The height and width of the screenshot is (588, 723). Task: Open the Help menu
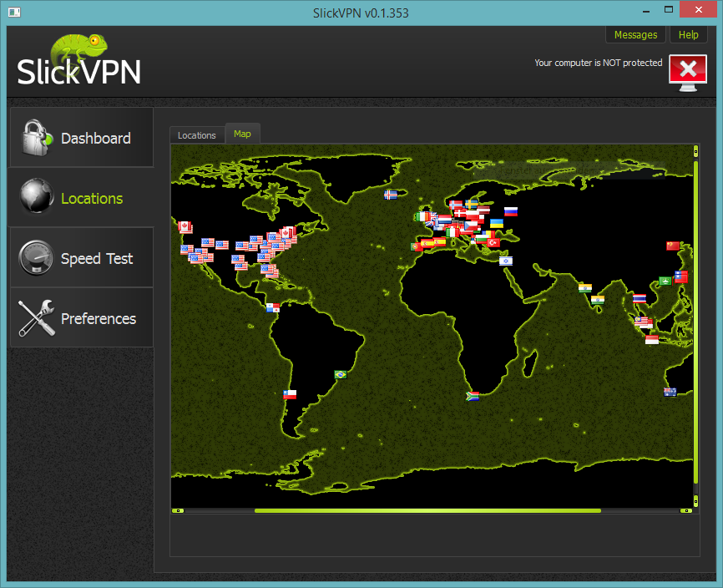[688, 34]
